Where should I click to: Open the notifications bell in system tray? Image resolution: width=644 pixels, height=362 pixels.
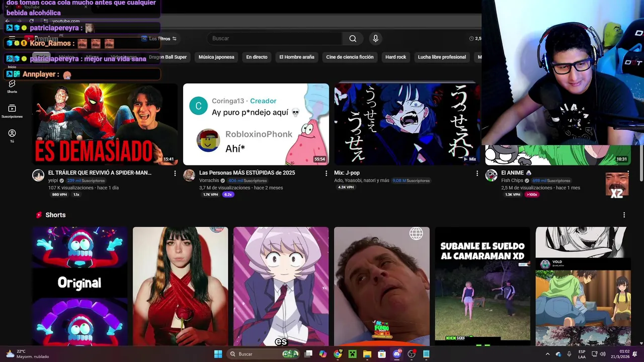pyautogui.click(x=635, y=354)
